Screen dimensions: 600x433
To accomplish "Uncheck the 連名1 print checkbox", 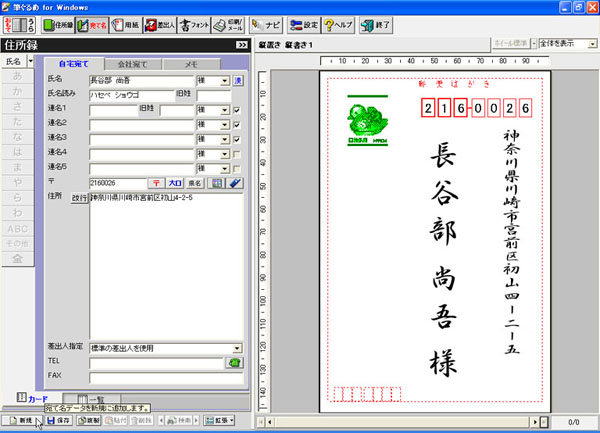I will pyautogui.click(x=236, y=109).
